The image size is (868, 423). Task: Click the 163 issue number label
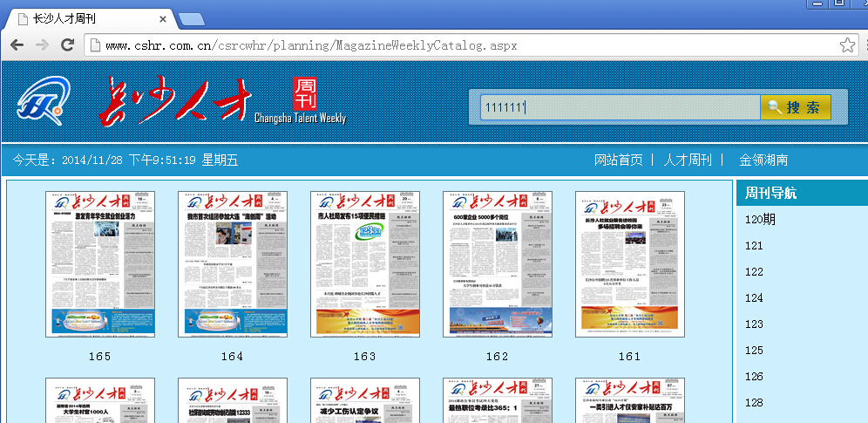[x=364, y=357]
